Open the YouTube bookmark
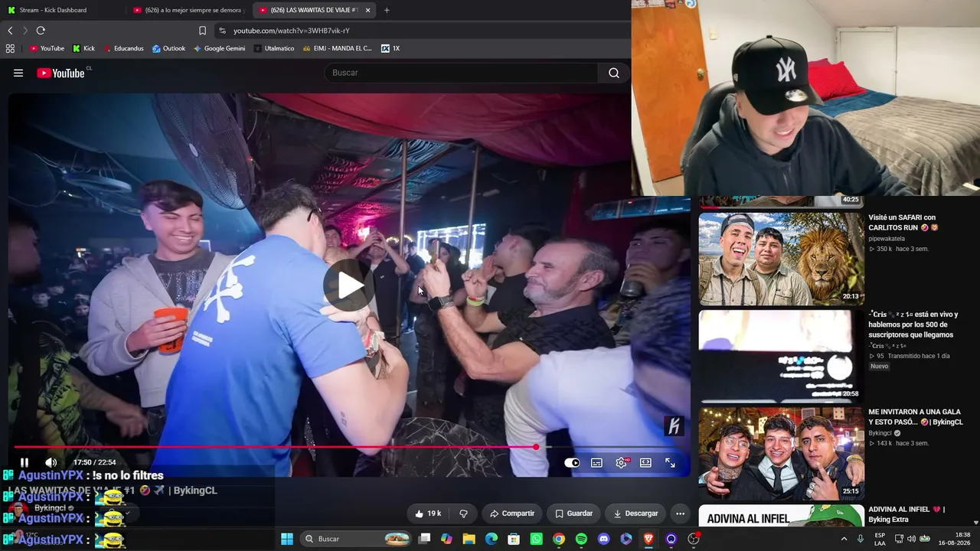 [47, 48]
